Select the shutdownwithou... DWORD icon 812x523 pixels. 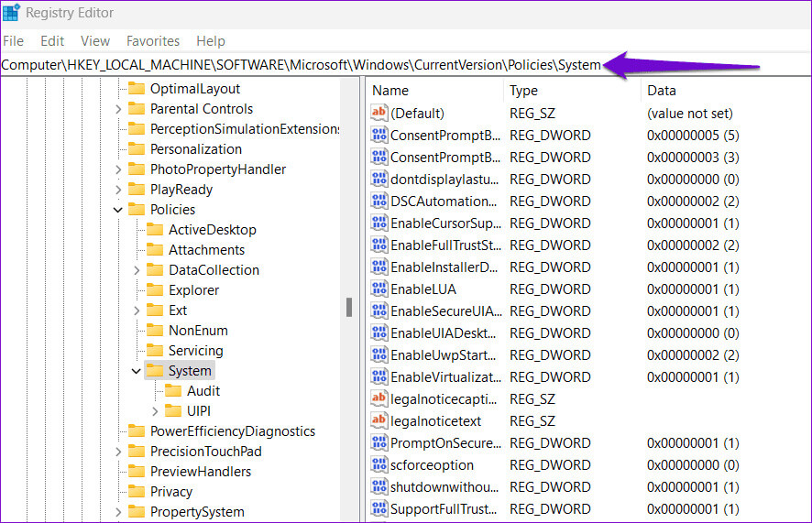pyautogui.click(x=379, y=486)
